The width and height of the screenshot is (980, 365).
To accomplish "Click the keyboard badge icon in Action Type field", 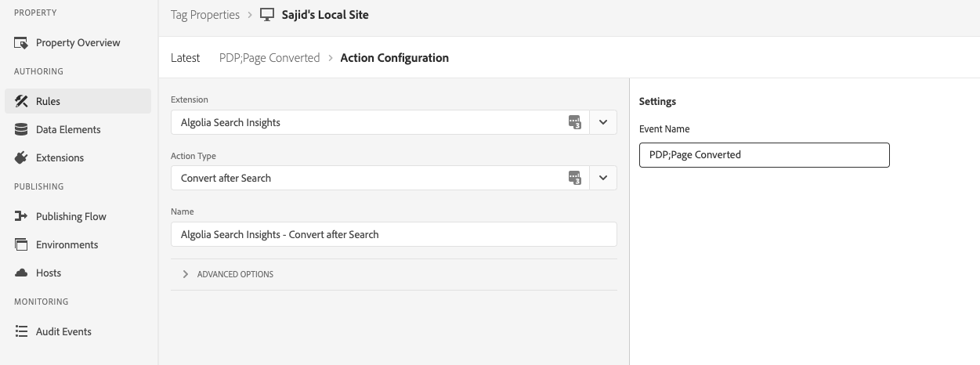I will tap(575, 178).
